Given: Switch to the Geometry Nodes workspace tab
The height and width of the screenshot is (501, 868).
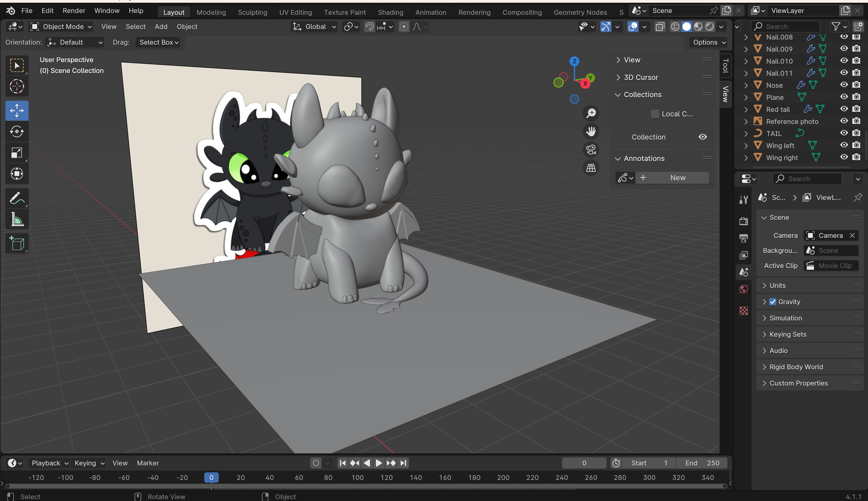Looking at the screenshot, I should pos(580,12).
